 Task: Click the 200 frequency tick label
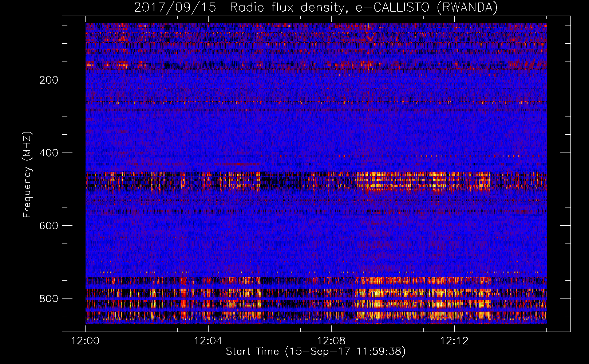[49, 80]
